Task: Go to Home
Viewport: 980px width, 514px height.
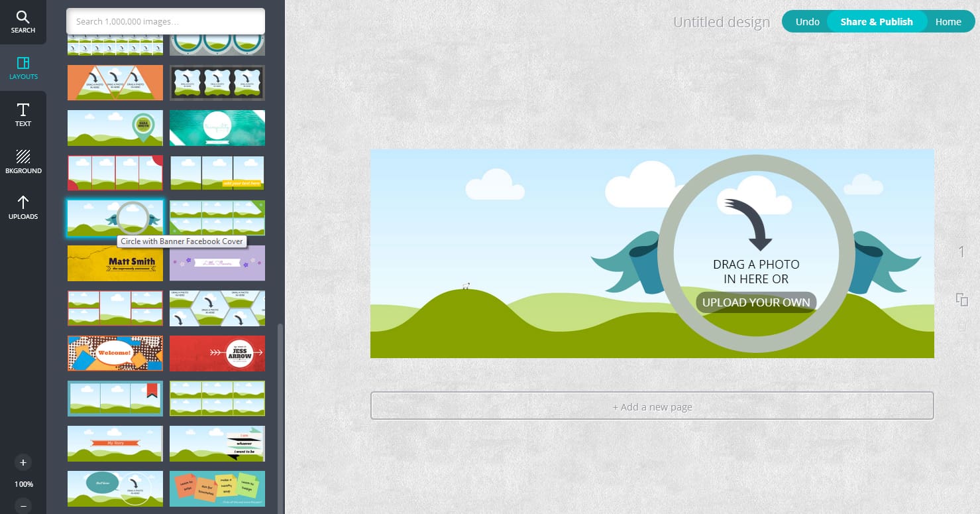Action: [x=948, y=22]
